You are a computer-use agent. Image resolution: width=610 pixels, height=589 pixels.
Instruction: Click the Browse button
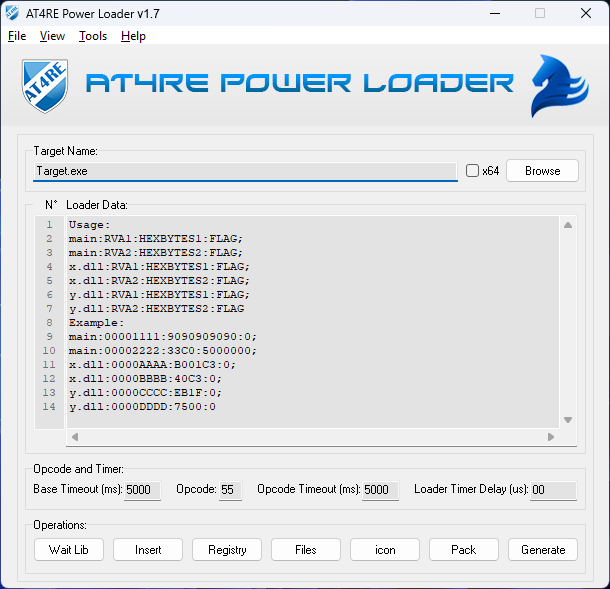click(x=542, y=171)
